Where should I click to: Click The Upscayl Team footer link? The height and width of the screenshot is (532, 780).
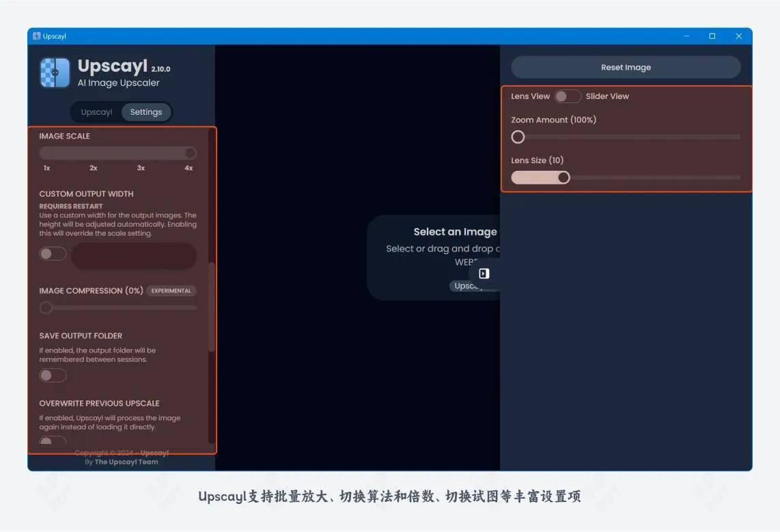pos(126,462)
